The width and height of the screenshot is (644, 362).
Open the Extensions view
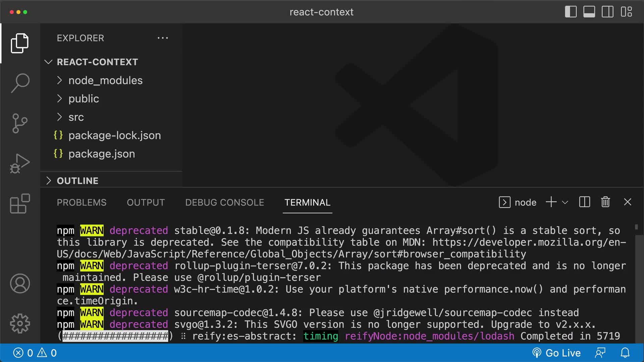pos(19,203)
